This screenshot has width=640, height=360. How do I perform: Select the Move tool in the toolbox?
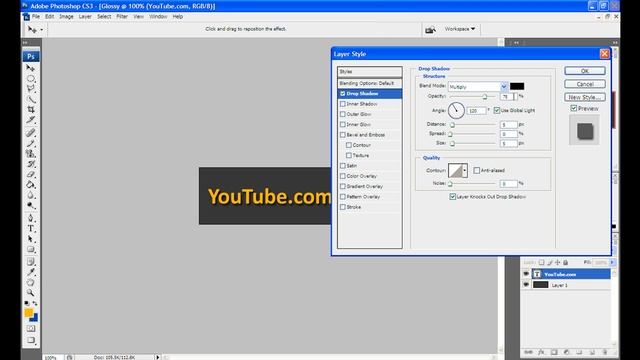pyautogui.click(x=31, y=68)
